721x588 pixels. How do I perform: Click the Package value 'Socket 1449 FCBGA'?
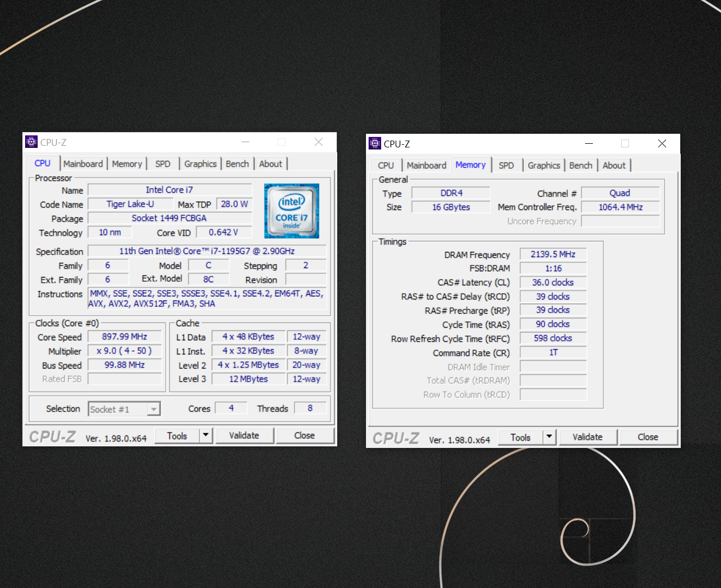tap(169, 218)
